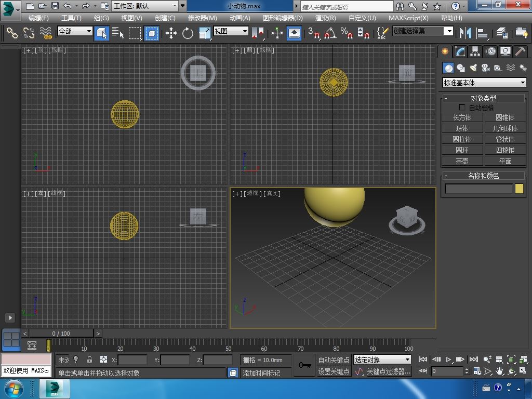Click the object name input field
The width and height of the screenshot is (532, 399).
[x=478, y=189]
